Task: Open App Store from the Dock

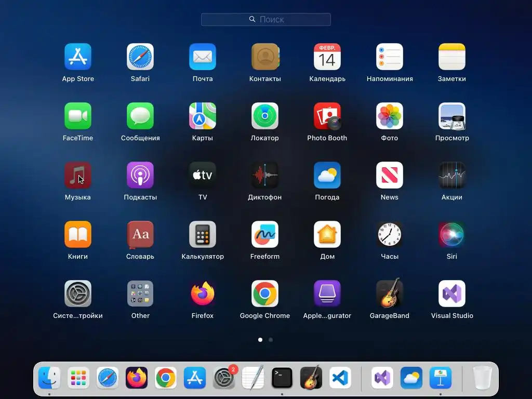Action: click(195, 378)
